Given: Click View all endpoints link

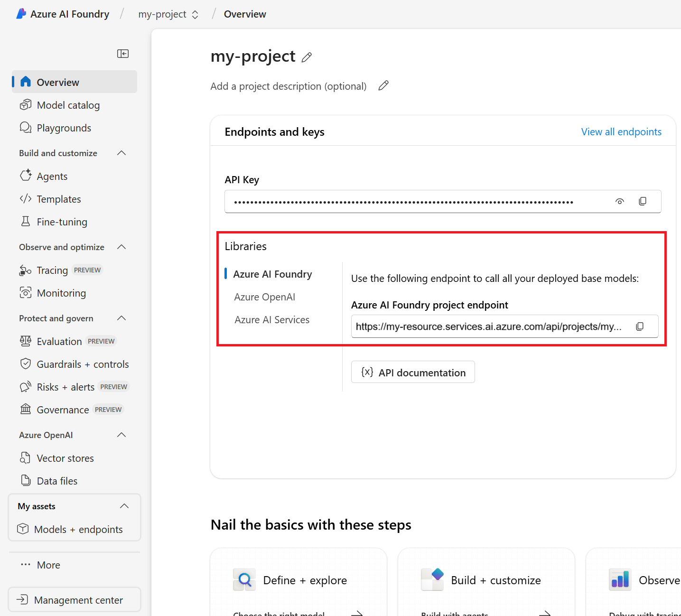Looking at the screenshot, I should point(621,131).
